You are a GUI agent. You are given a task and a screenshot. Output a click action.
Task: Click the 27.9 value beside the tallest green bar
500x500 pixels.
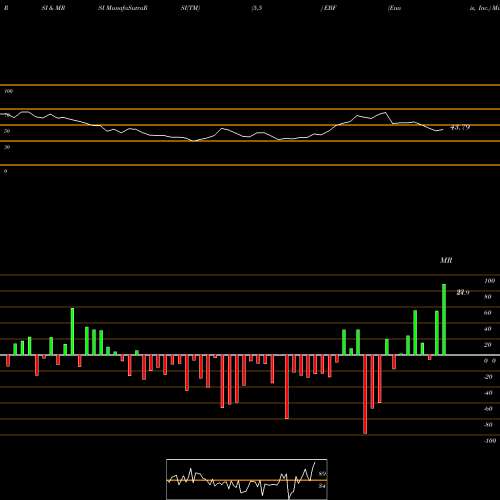[x=463, y=292]
